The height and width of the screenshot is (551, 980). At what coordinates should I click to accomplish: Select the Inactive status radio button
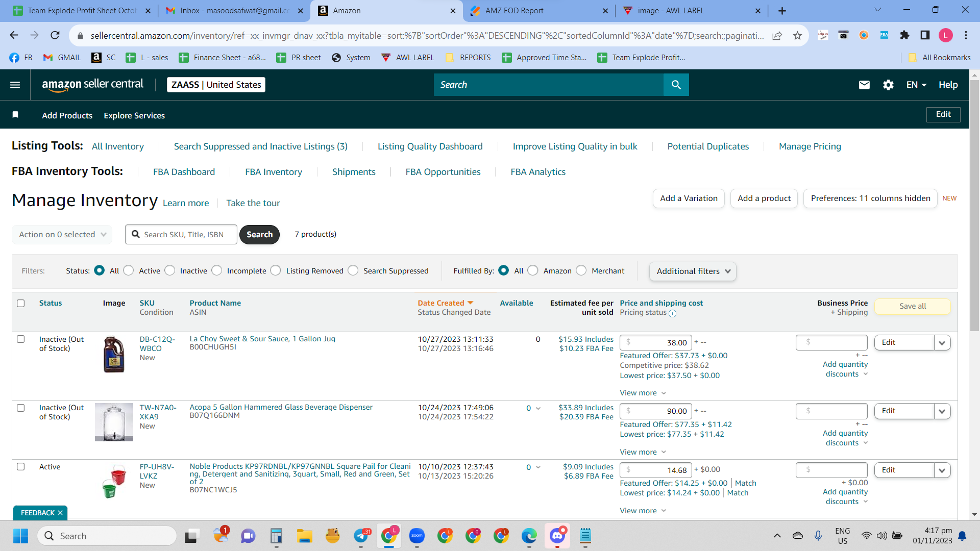coord(170,270)
